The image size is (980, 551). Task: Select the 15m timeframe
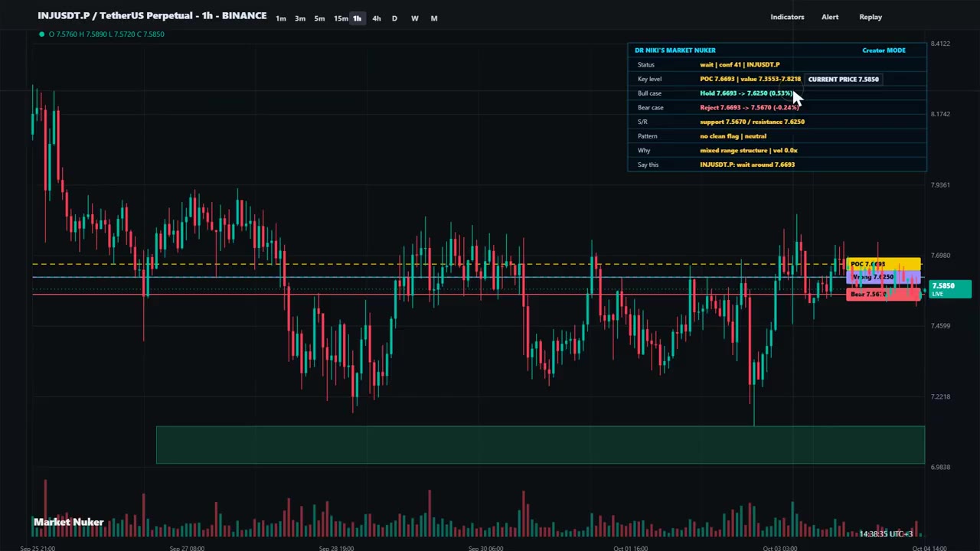coord(340,18)
